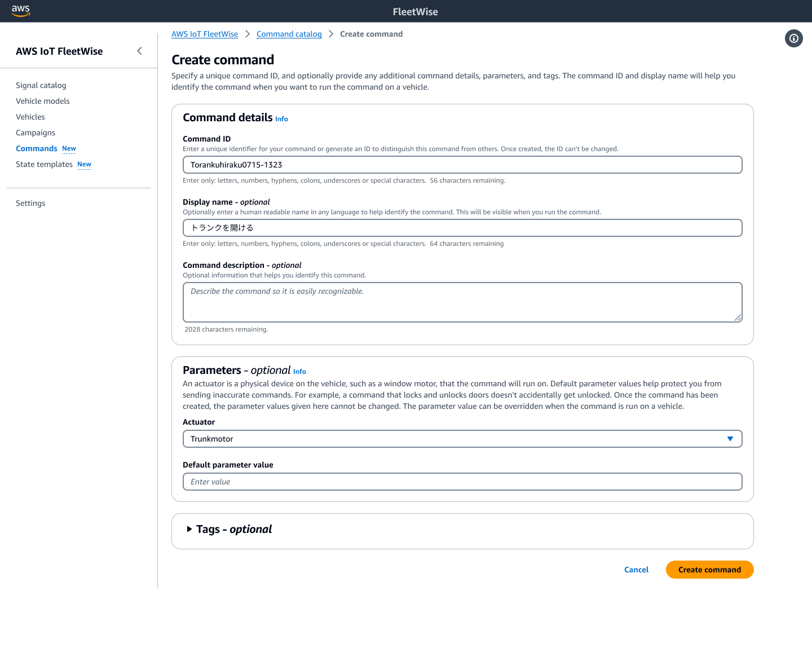
Task: Click the Command ID input field
Action: pyautogui.click(x=462, y=165)
